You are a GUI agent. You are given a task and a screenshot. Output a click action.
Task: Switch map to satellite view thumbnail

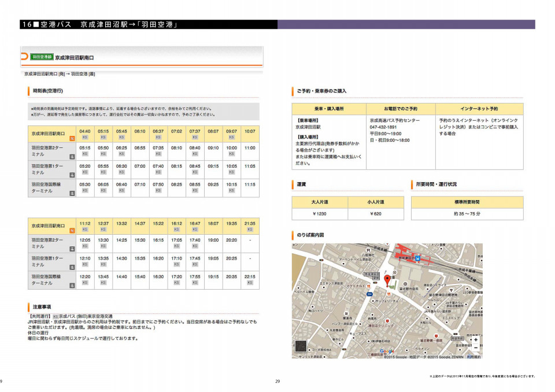click(301, 347)
